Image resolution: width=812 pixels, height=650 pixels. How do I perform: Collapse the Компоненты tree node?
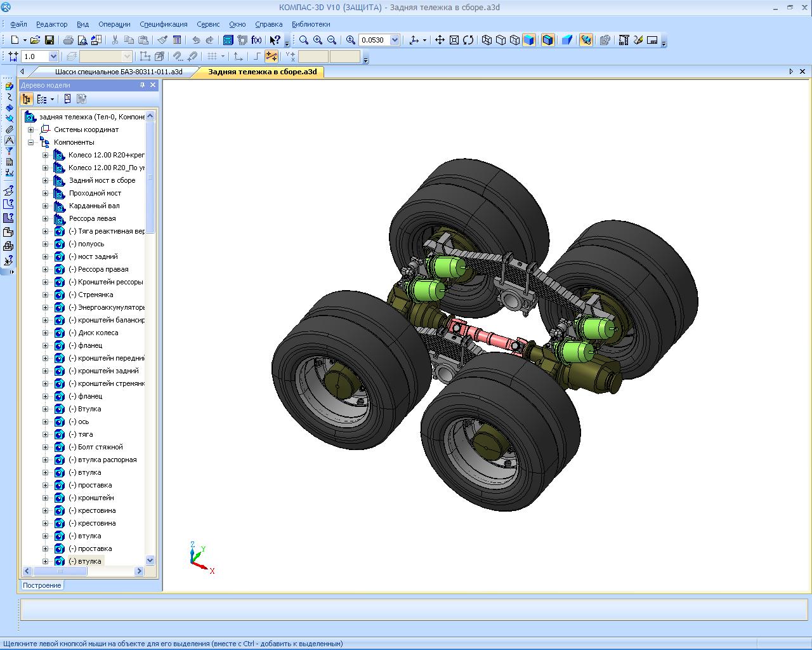pos(30,142)
